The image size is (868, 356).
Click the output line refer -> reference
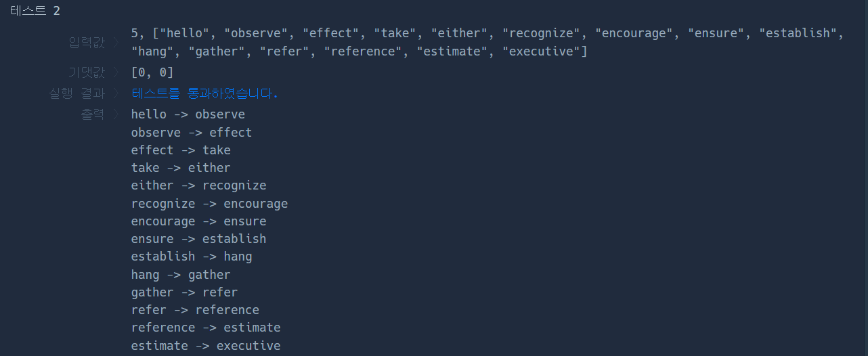point(195,310)
